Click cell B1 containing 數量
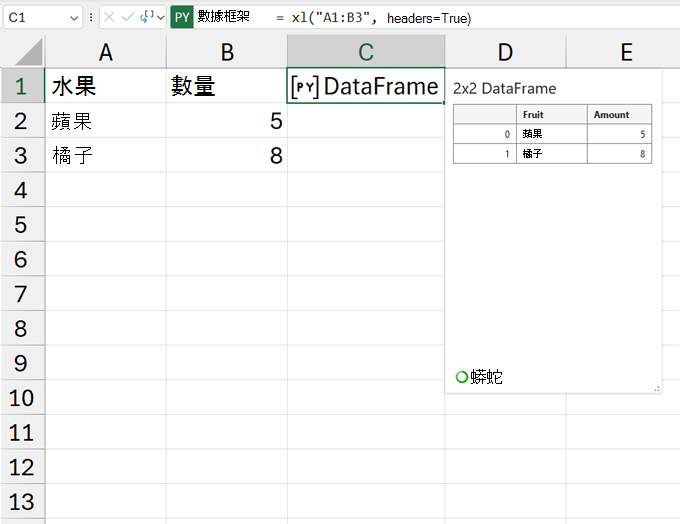The width and height of the screenshot is (680, 524). click(x=227, y=85)
